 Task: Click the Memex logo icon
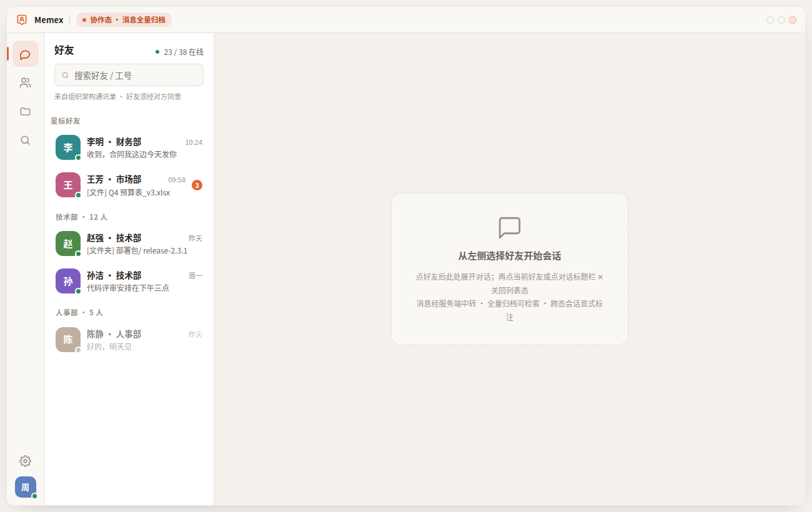(22, 20)
